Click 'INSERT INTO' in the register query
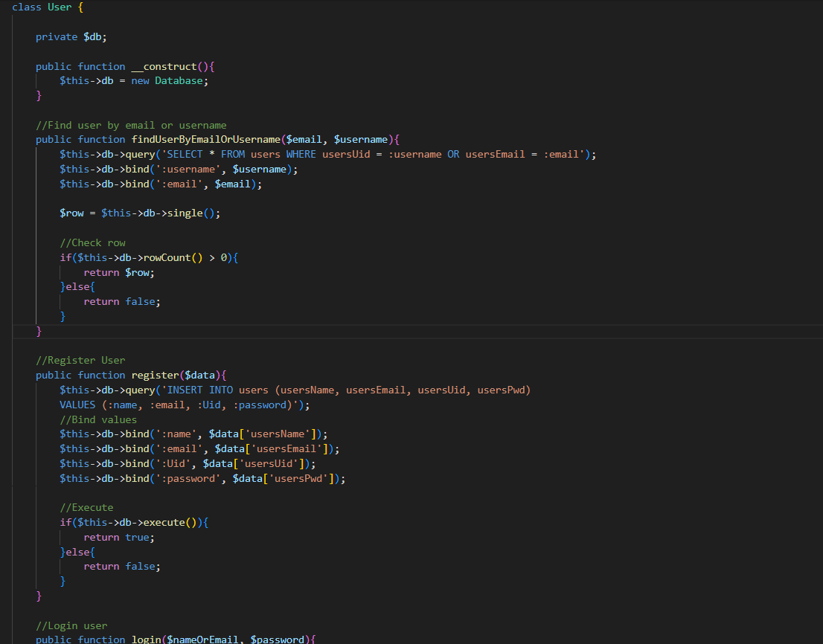 [x=199, y=390]
